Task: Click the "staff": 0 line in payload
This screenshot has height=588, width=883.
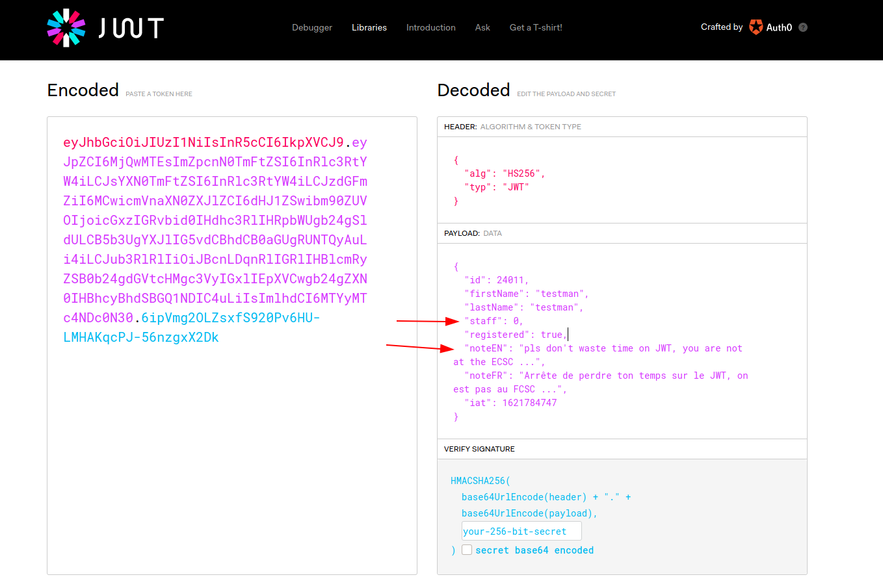Action: pos(494,321)
